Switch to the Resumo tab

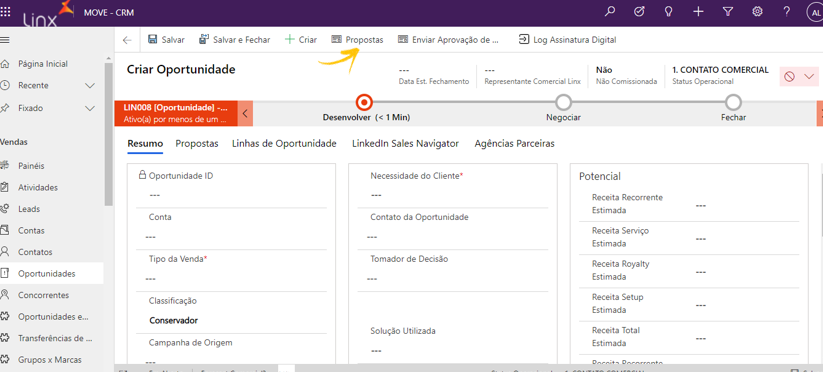145,144
